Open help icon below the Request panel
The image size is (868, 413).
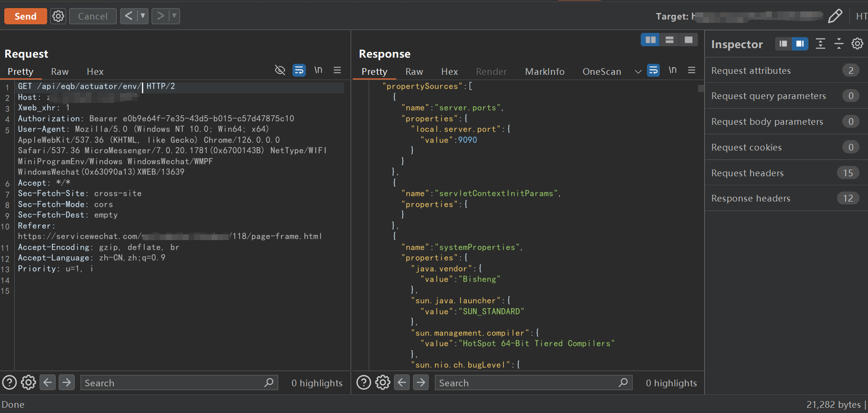10,383
